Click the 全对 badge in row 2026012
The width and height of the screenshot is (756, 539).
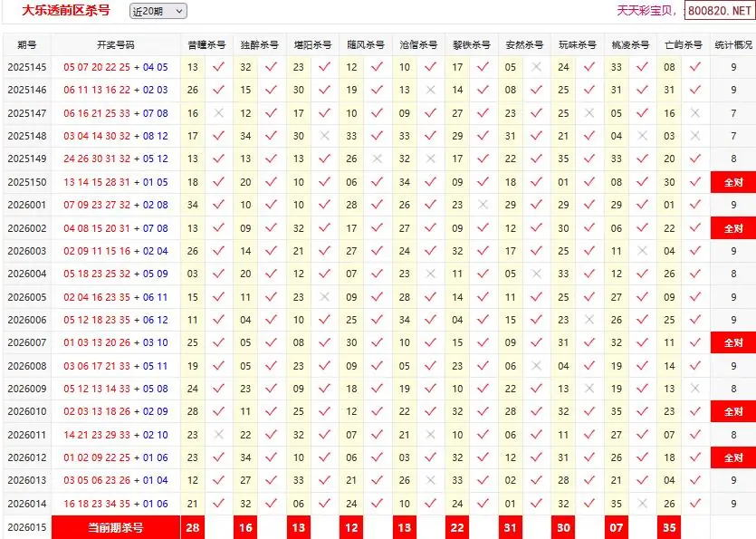tap(732, 458)
